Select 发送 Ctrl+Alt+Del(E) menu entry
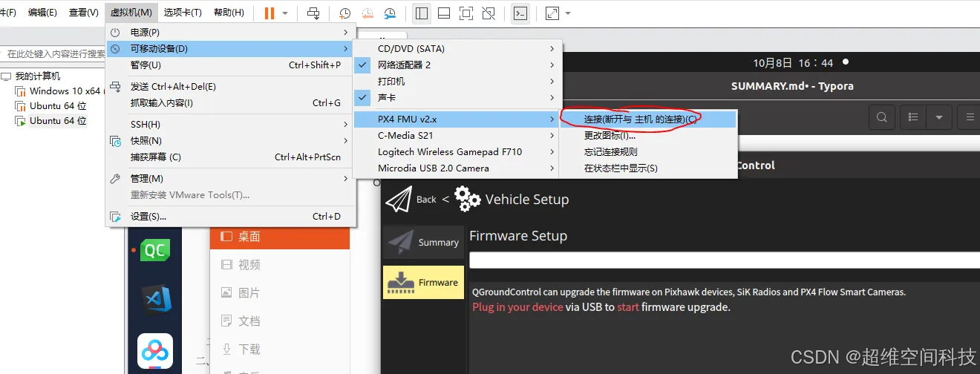The height and width of the screenshot is (374, 980). pyautogui.click(x=231, y=87)
